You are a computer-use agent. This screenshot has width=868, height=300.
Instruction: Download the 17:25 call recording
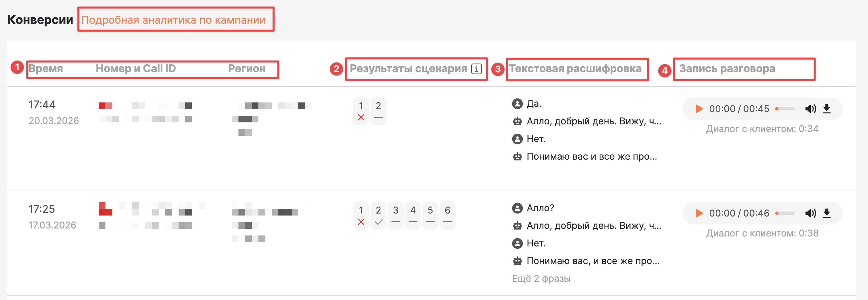pyautogui.click(x=827, y=214)
